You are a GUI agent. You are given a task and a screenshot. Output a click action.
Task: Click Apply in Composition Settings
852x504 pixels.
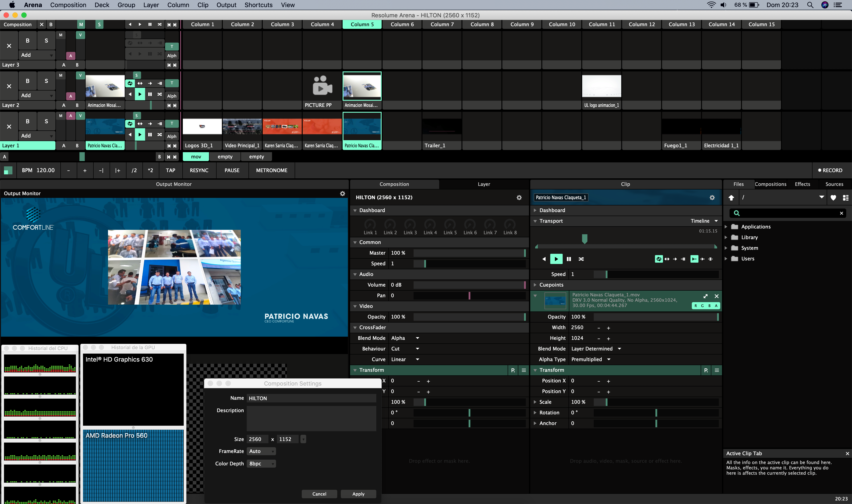(358, 494)
